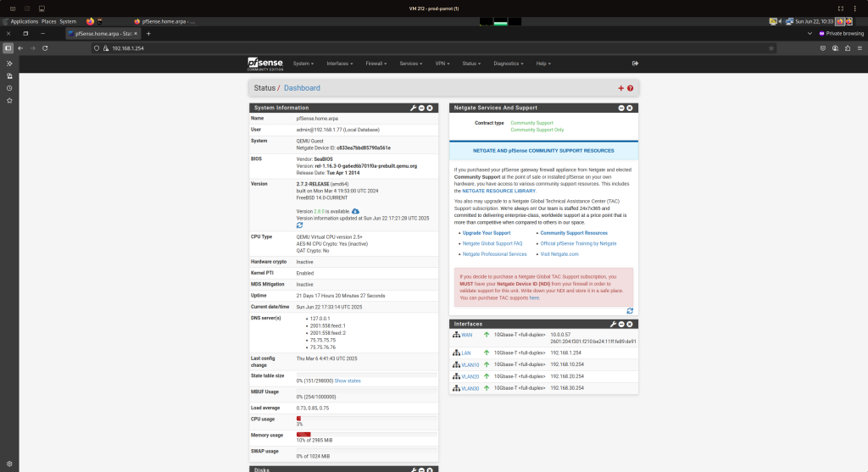The image size is (868, 472).
Task: Open sidebar settings gear at bottom
Action: click(9, 464)
